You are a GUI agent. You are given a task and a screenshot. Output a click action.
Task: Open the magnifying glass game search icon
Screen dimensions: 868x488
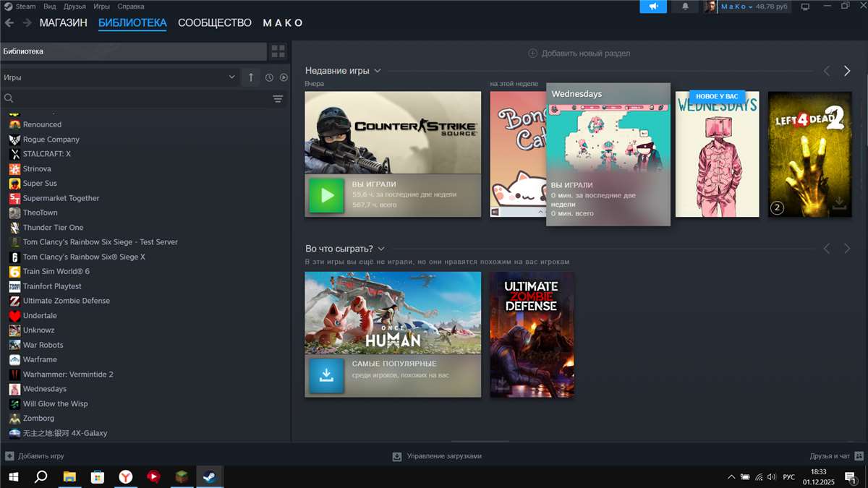point(9,98)
